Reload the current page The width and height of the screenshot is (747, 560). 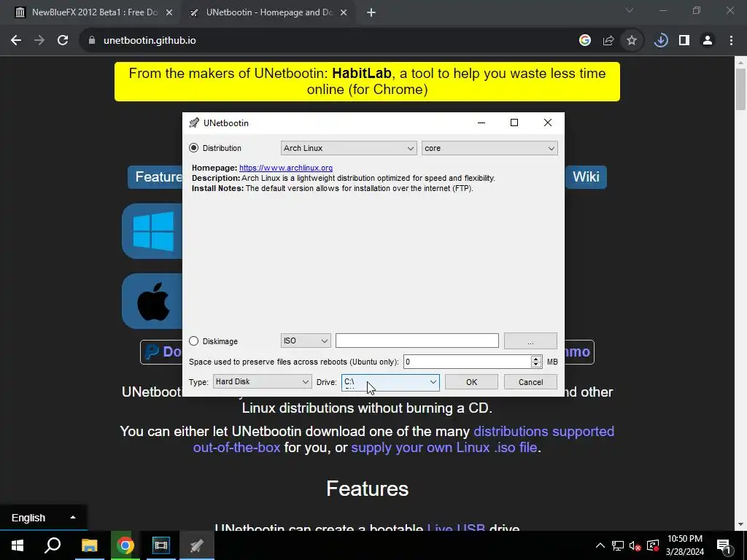point(63,41)
